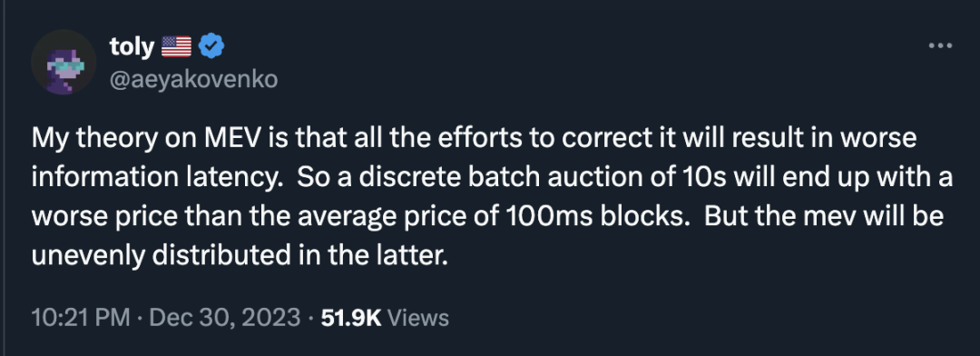Visit the @aeyakovenko handle link

pyautogui.click(x=194, y=79)
